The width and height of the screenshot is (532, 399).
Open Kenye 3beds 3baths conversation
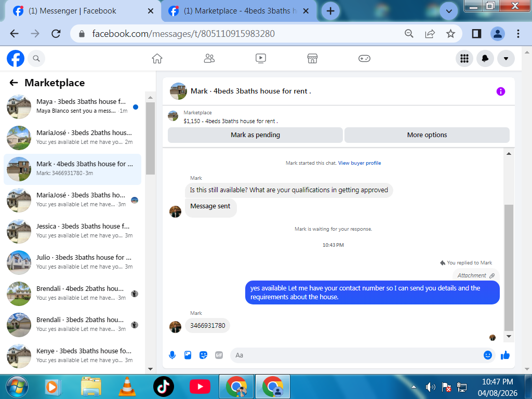tap(72, 356)
